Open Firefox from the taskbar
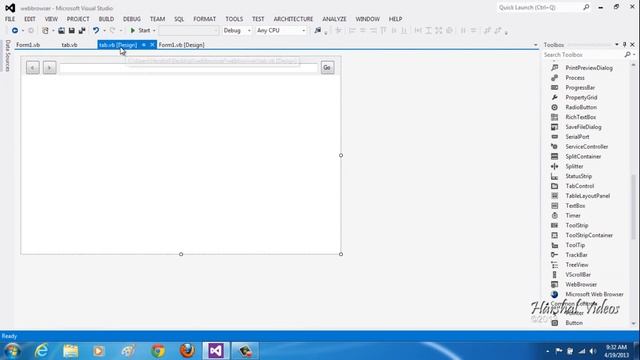The height and width of the screenshot is (360, 640). tap(187, 351)
